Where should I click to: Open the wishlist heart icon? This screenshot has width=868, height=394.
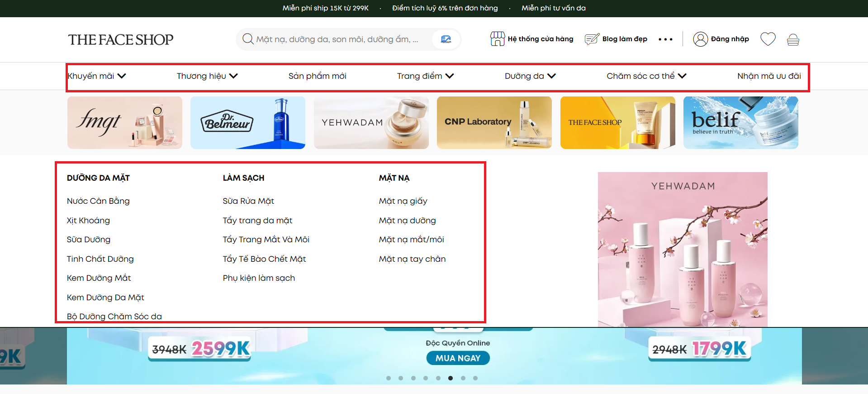coord(768,39)
